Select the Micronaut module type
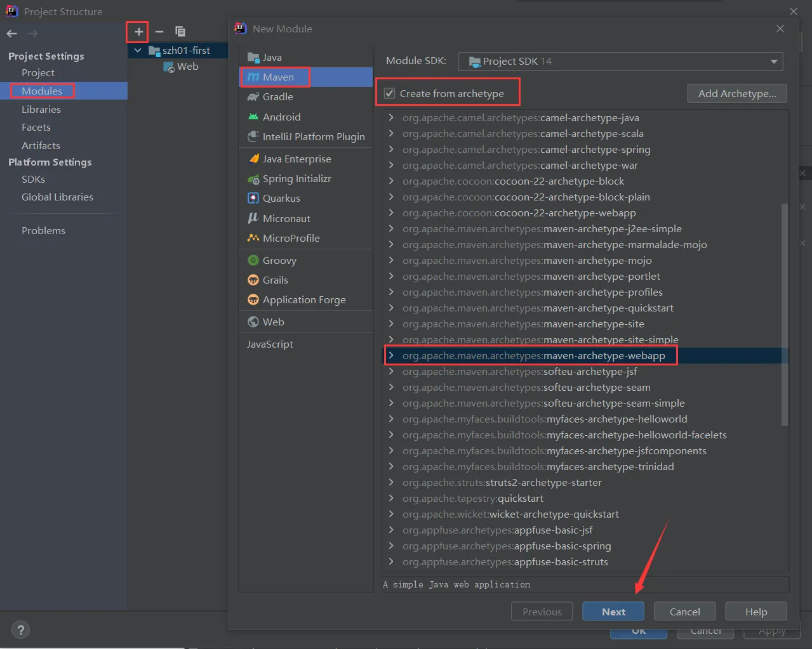812x649 pixels. click(305, 218)
